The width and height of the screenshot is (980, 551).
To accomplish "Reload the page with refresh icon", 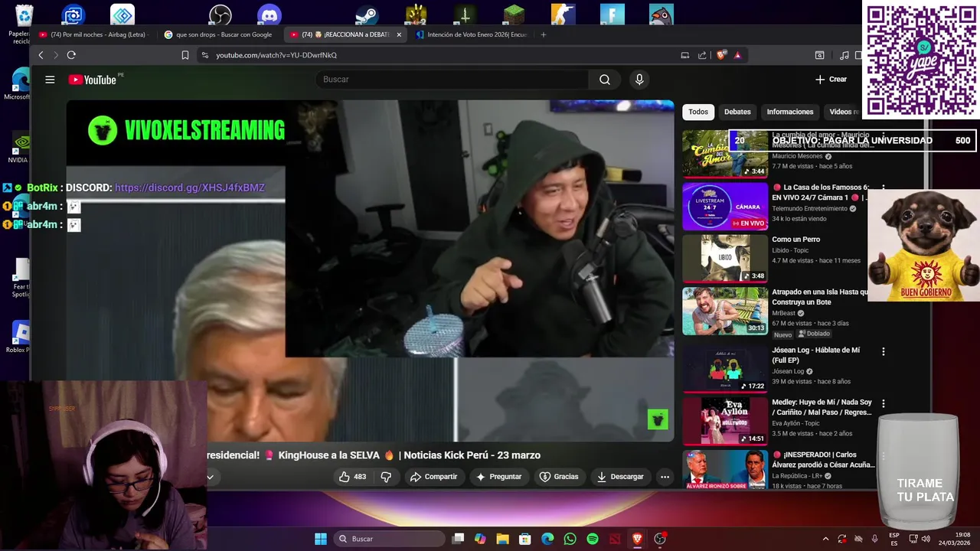I will (x=71, y=55).
